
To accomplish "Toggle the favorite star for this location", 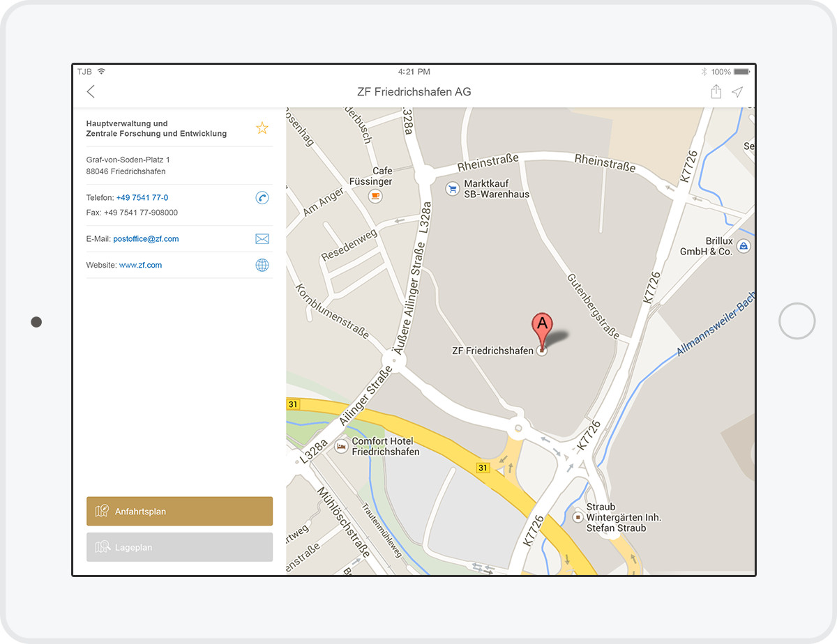I will pyautogui.click(x=262, y=128).
